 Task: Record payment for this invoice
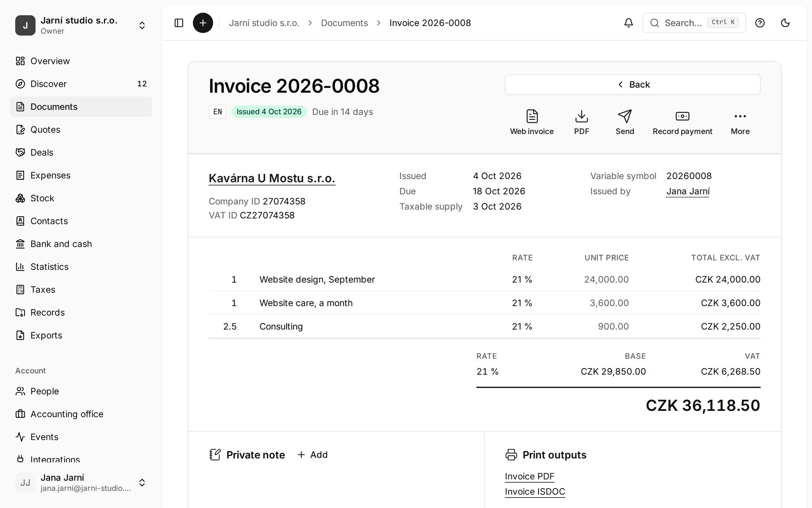[x=682, y=122]
